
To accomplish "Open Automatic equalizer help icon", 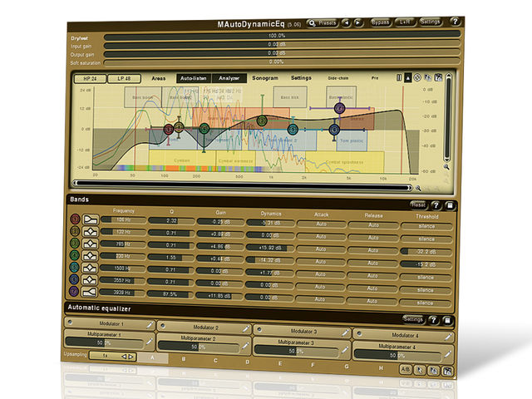I will [x=433, y=319].
